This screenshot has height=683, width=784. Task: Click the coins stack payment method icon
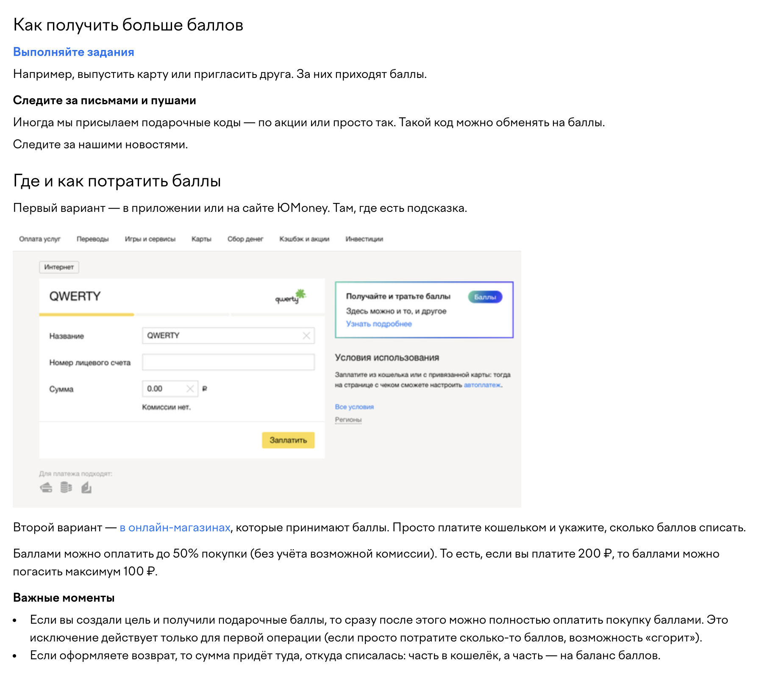tap(66, 488)
